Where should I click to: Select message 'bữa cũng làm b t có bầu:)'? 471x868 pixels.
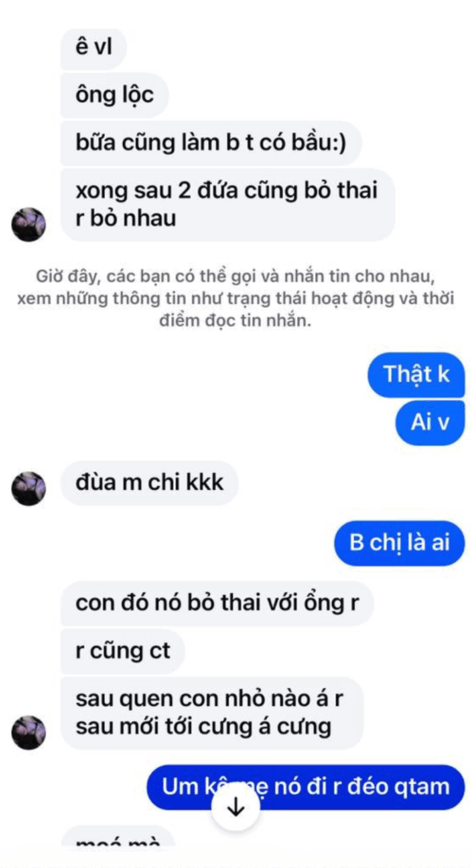211,143
